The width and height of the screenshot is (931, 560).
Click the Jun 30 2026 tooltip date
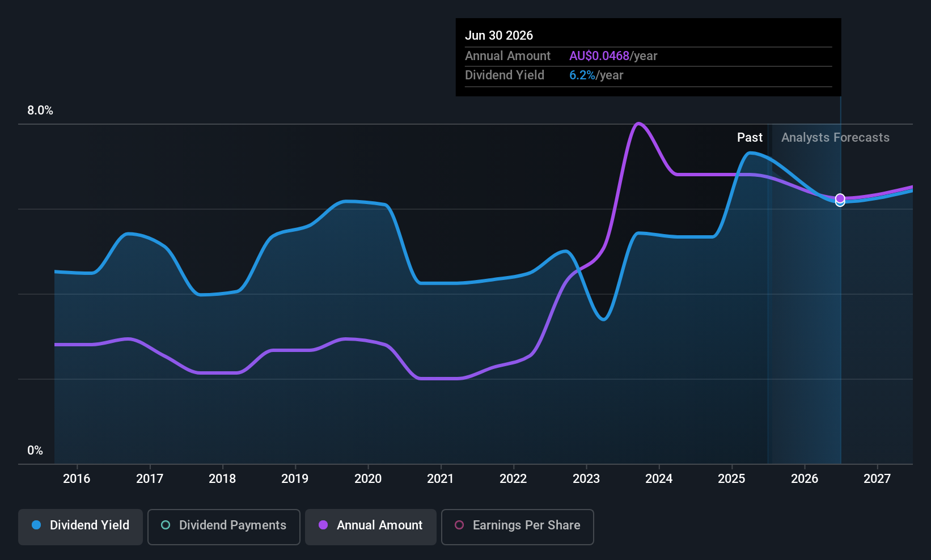(499, 35)
